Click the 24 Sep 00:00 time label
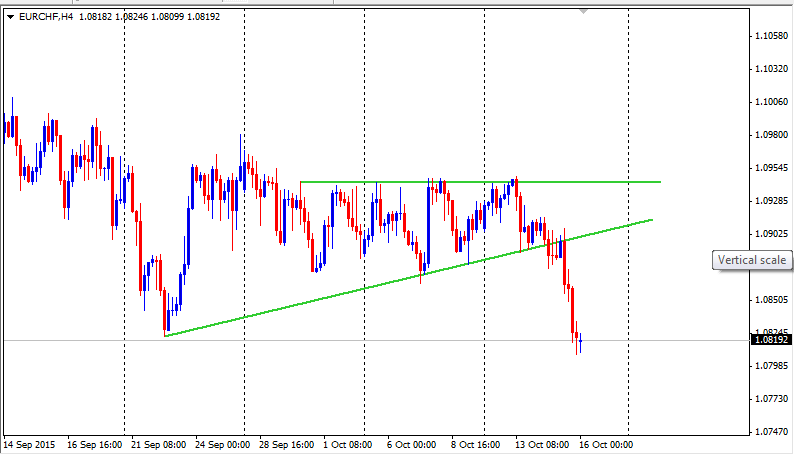The image size is (794, 455). [222, 445]
